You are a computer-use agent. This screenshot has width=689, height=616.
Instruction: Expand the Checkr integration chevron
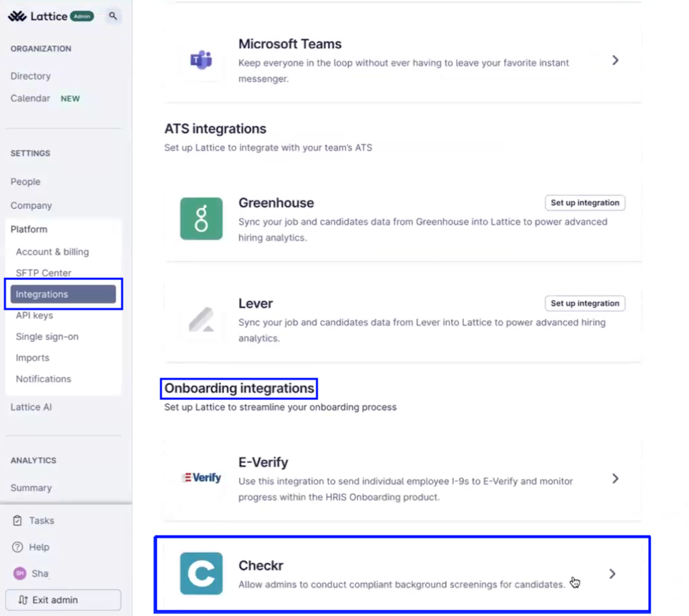[x=613, y=574]
